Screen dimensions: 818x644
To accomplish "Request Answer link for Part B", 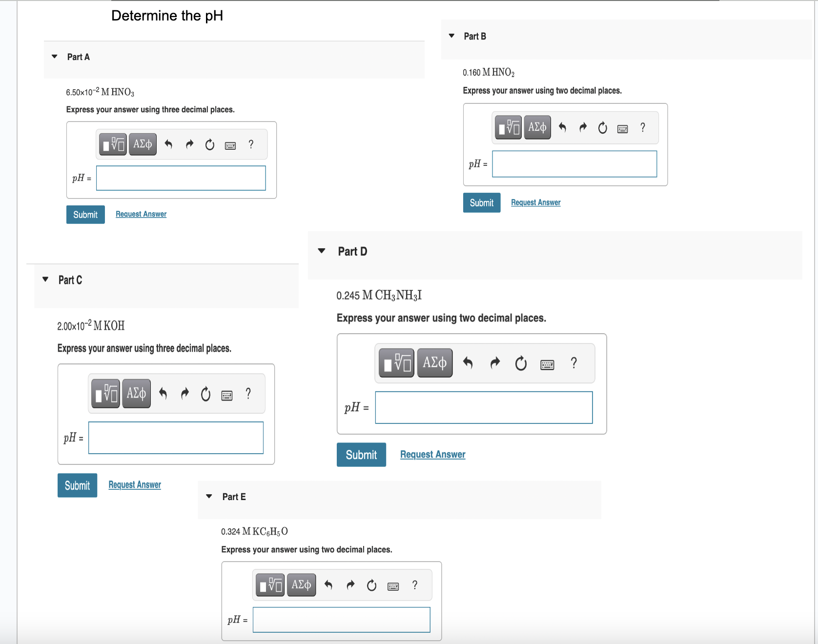I will (x=536, y=202).
